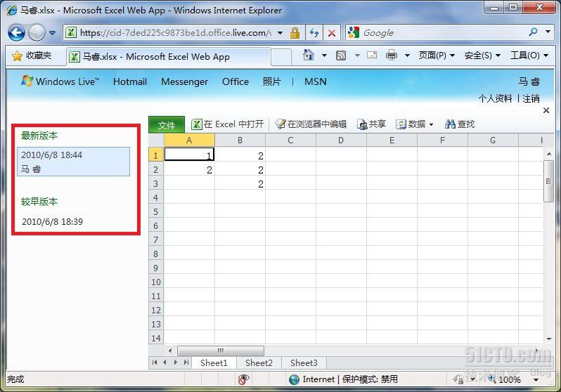Click cell B3 containing 2
The height and width of the screenshot is (392, 561).
(240, 183)
